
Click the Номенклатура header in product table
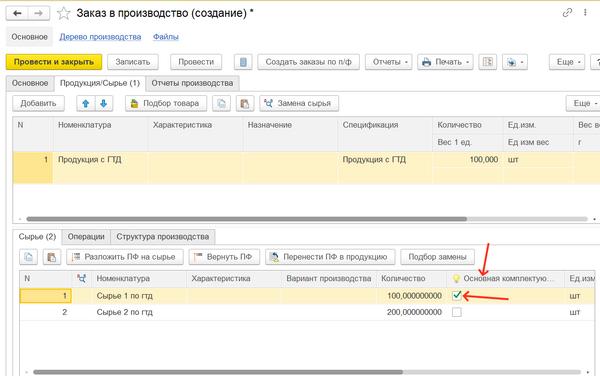tap(100, 134)
